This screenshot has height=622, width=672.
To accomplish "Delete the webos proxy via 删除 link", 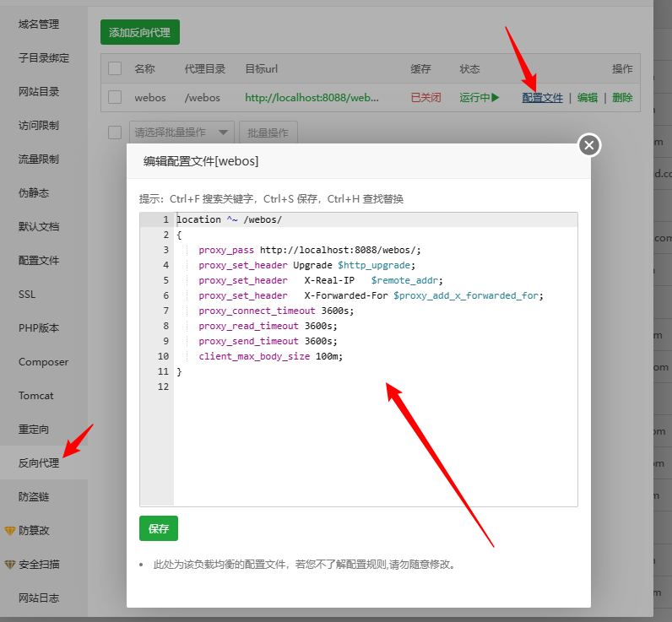I will (x=622, y=98).
